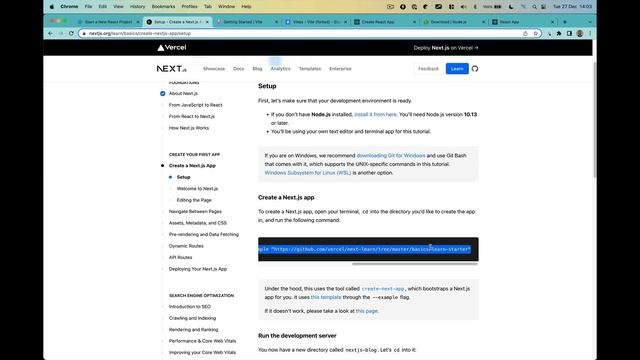Image resolution: width=640 pixels, height=360 pixels.
Task: Open the File menu
Action: click(x=88, y=7)
